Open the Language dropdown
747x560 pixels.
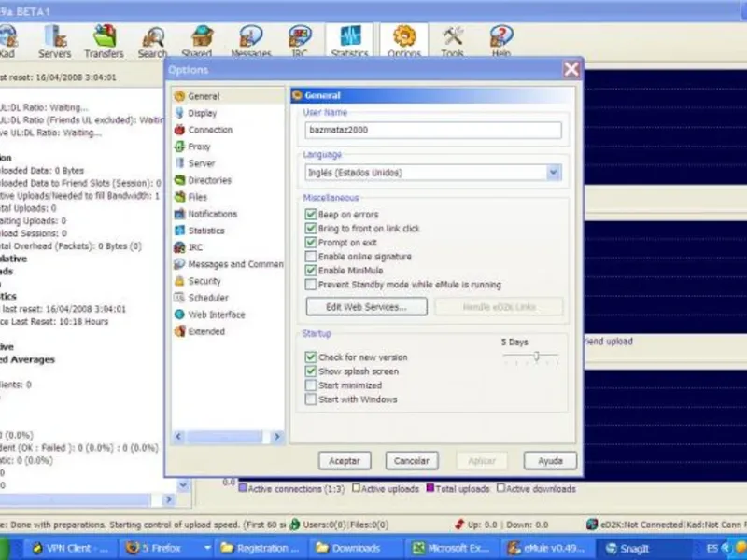[554, 173]
